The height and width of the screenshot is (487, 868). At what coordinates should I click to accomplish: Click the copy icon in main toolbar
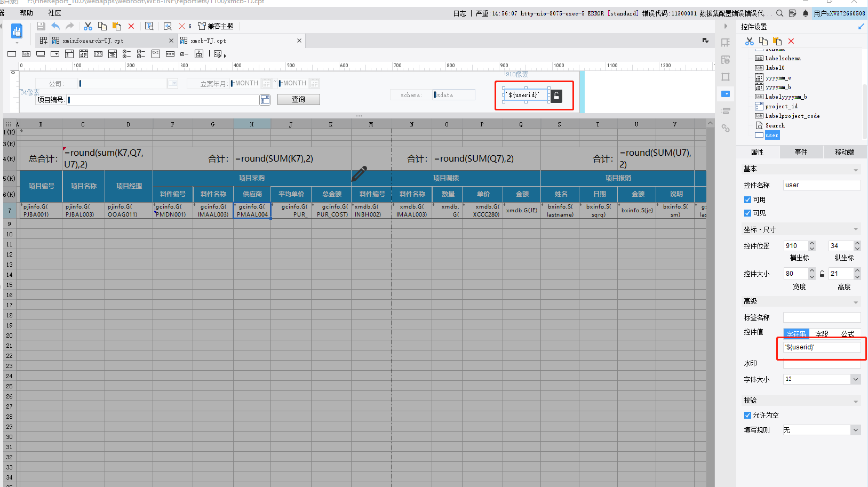[102, 26]
